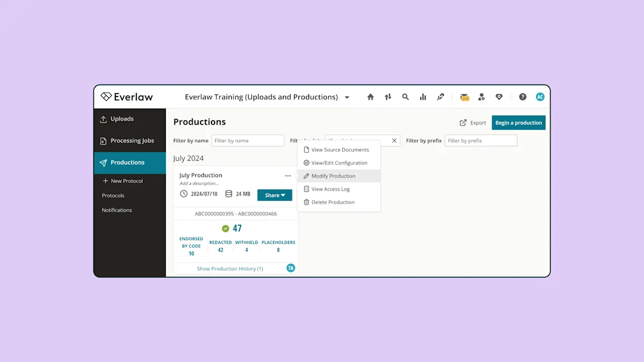Expand the Share dropdown button
This screenshot has width=644, height=362.
[x=275, y=195]
